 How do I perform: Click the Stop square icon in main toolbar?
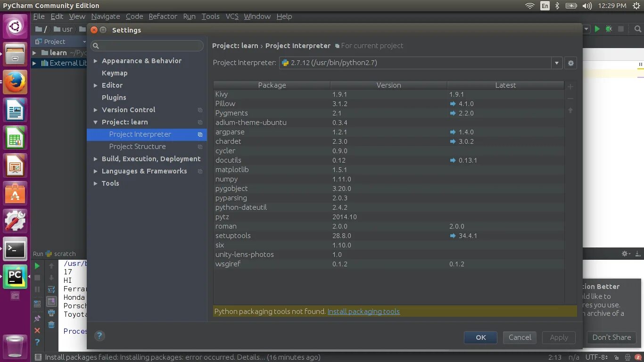621,29
